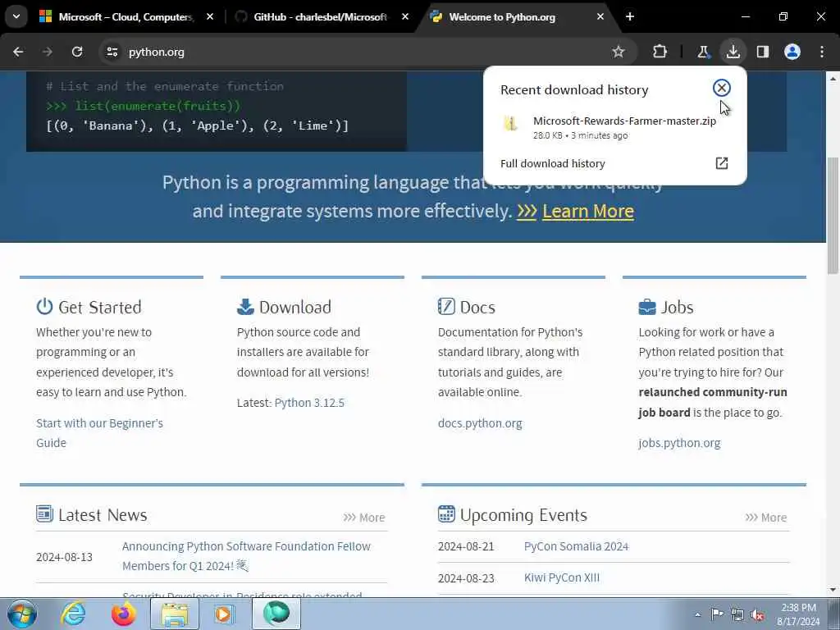The width and height of the screenshot is (840, 630).
Task: Open the Python 3.12.5 latest link
Action: 309,403
